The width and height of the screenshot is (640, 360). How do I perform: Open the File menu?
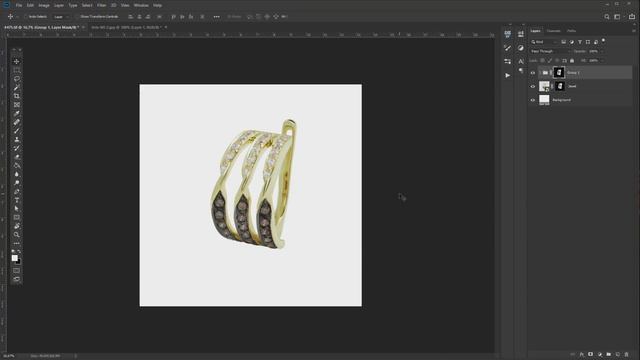coord(19,5)
